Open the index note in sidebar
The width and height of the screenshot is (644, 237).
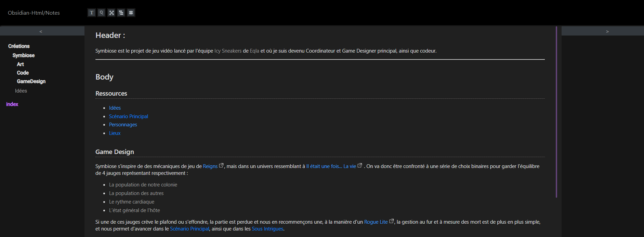(12, 104)
